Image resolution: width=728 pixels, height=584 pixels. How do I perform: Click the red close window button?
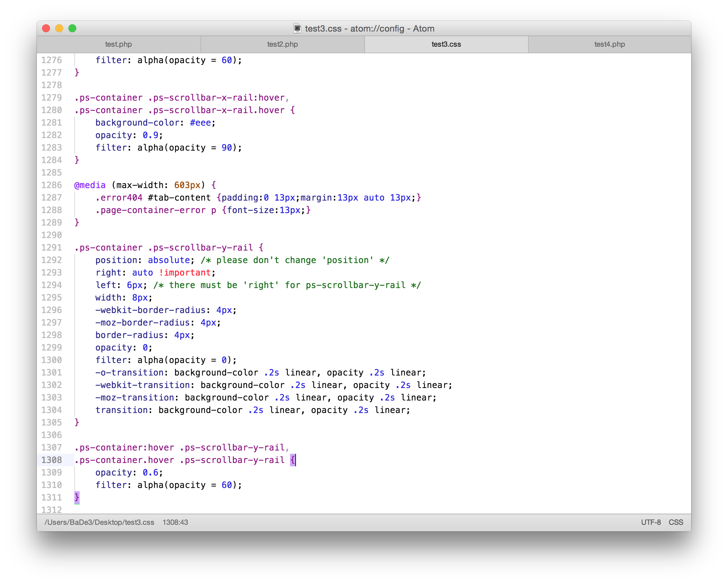coord(46,28)
